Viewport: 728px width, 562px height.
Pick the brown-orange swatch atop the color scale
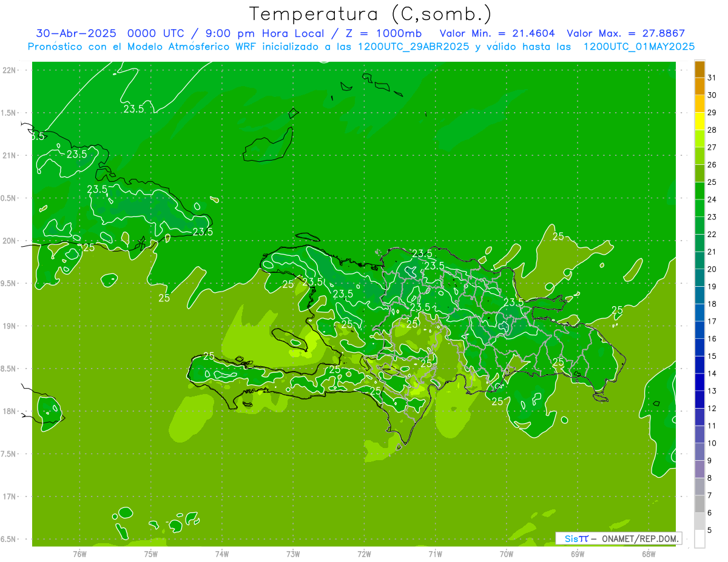pyautogui.click(x=699, y=69)
